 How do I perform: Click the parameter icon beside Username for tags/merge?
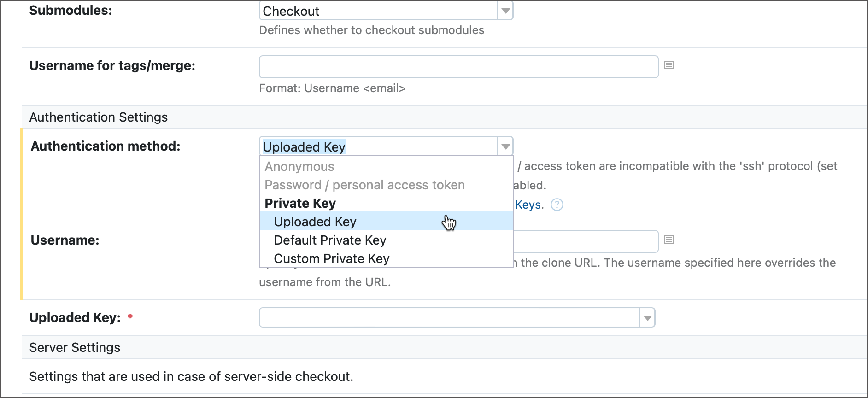669,65
